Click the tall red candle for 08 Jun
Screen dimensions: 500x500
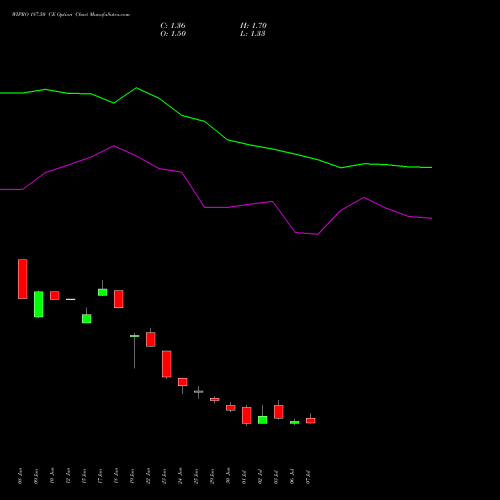click(23, 279)
